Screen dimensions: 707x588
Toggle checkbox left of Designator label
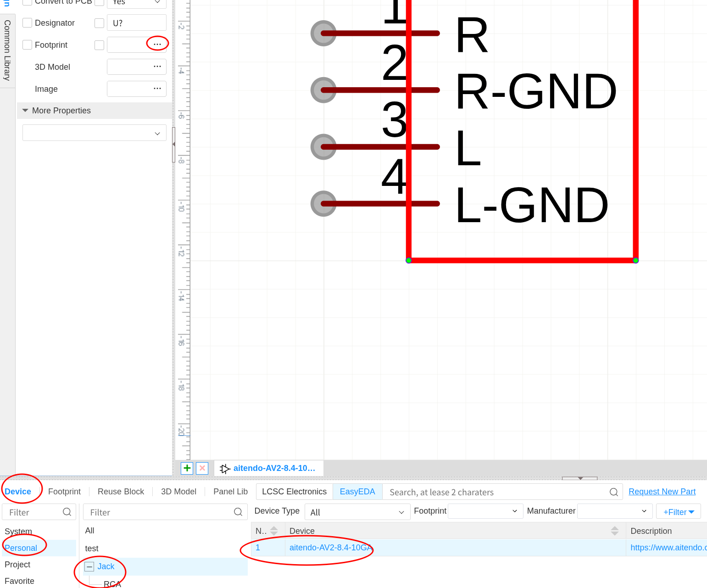tap(28, 22)
